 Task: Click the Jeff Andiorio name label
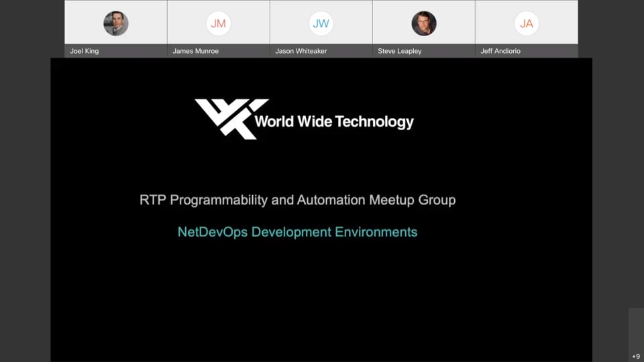[500, 51]
